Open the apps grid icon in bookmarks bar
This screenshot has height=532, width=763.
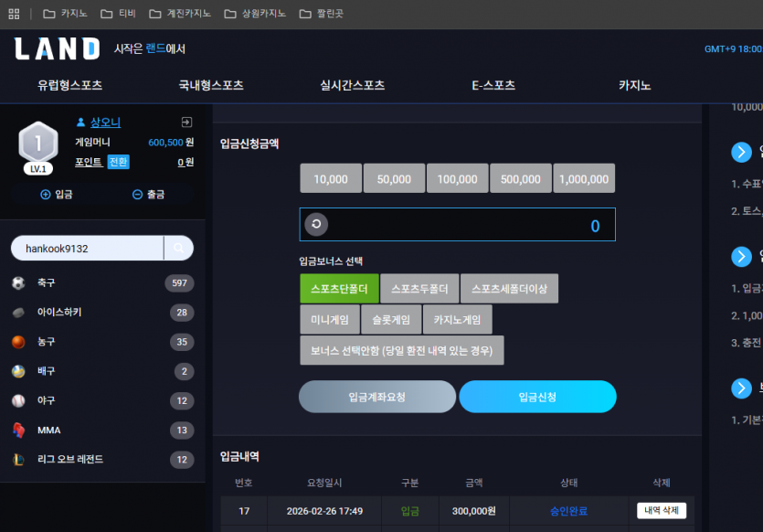[14, 14]
